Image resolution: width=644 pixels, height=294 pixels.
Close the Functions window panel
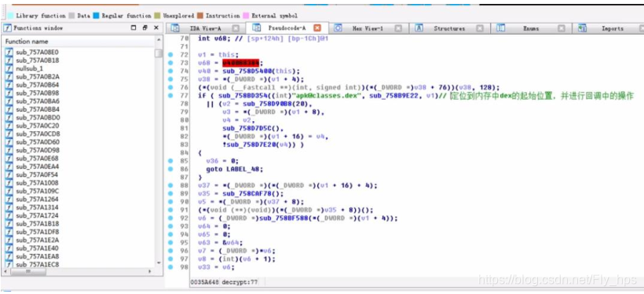tap(156, 28)
